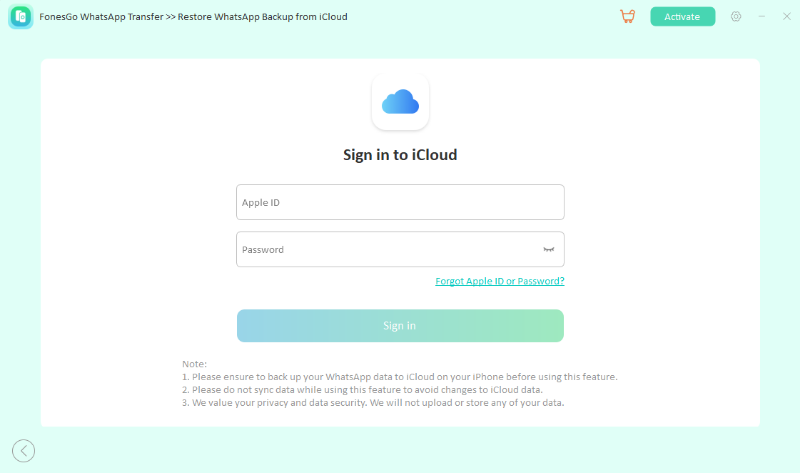Open the settings gear icon

735,16
